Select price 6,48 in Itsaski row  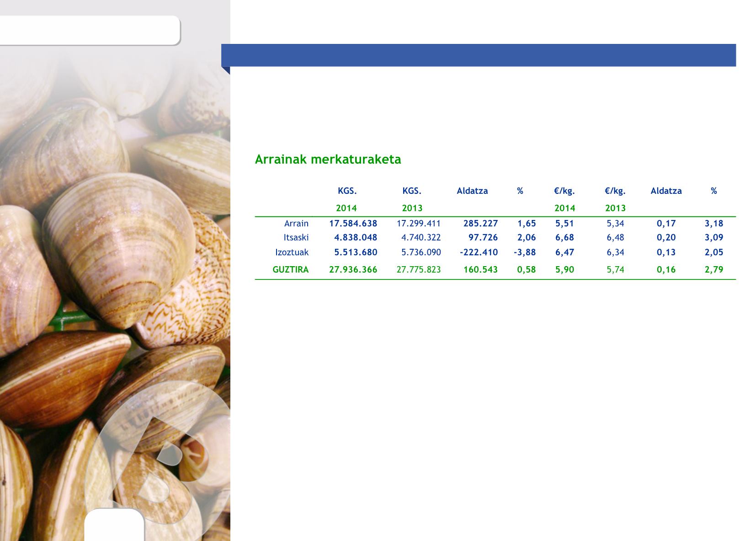click(x=615, y=237)
